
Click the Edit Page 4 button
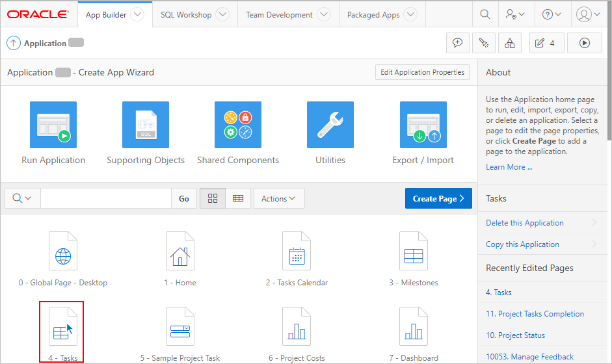[546, 43]
